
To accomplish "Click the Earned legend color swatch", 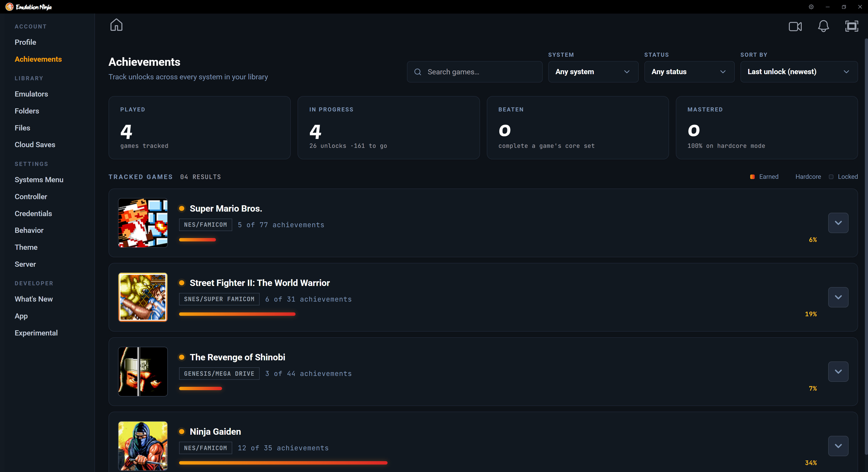I will [x=752, y=177].
